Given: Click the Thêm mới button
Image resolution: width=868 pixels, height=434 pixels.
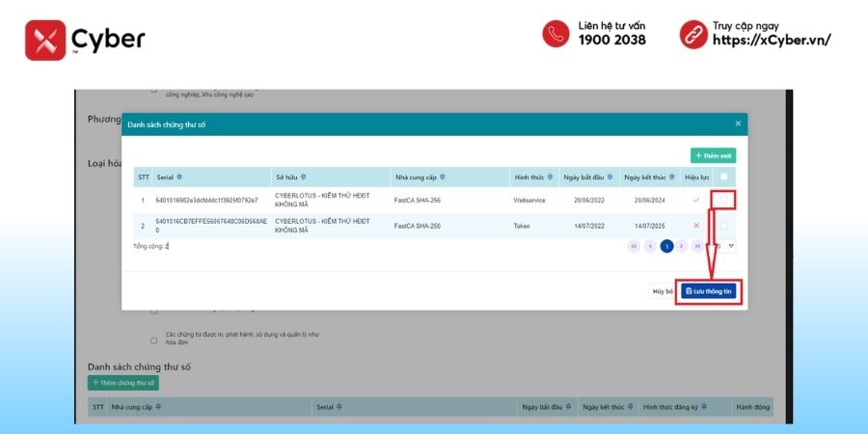Looking at the screenshot, I should 713,156.
